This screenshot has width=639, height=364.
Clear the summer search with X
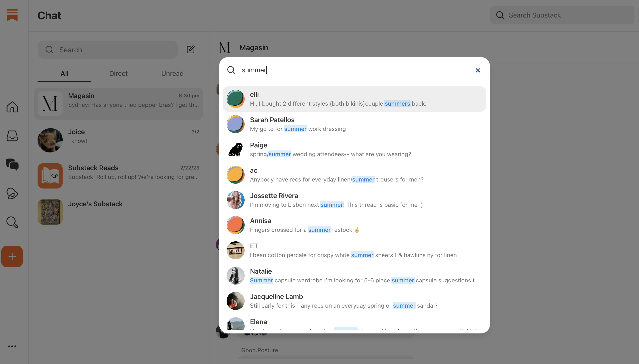(x=478, y=70)
